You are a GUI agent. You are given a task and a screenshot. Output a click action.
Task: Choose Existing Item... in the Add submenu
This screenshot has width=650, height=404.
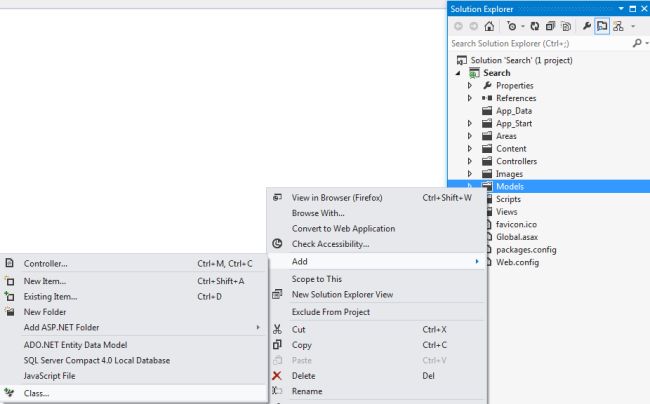133,297
